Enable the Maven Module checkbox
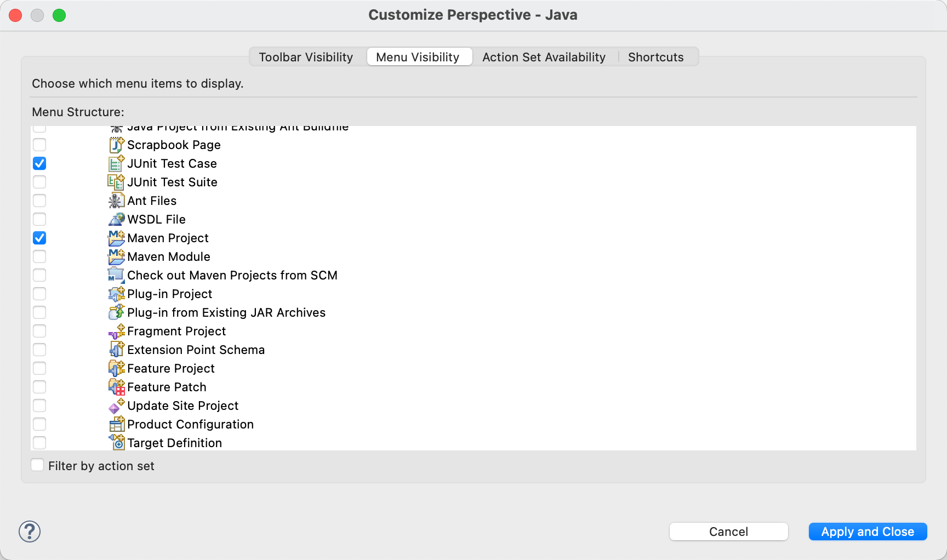Image resolution: width=947 pixels, height=560 pixels. [39, 256]
